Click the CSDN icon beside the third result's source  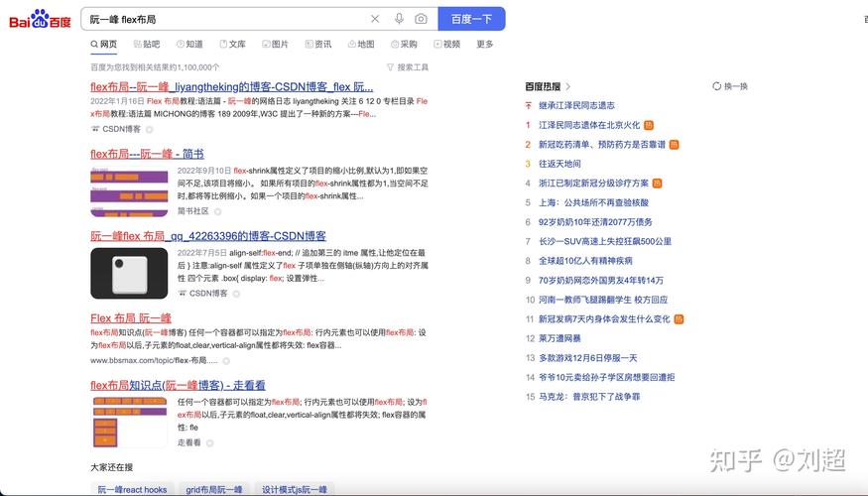coord(183,294)
